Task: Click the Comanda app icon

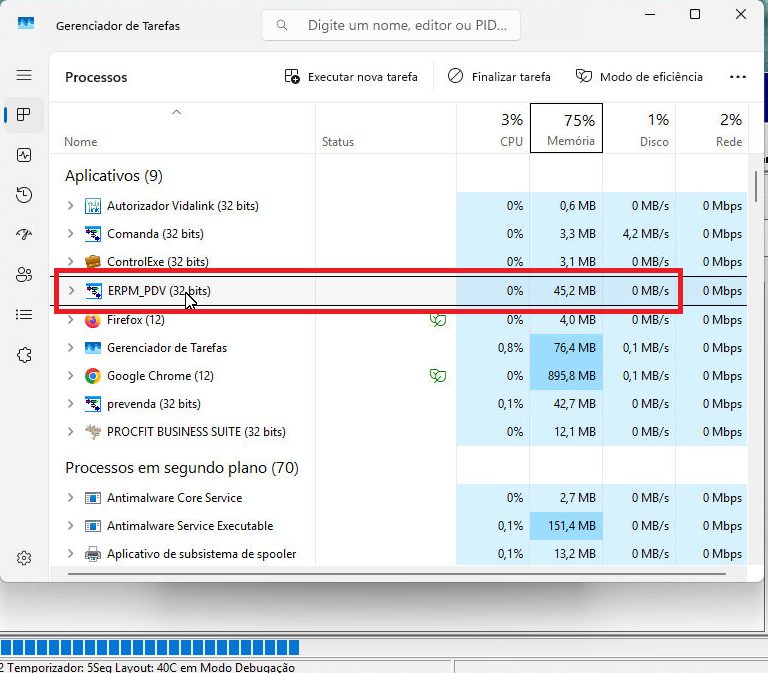Action: click(93, 234)
